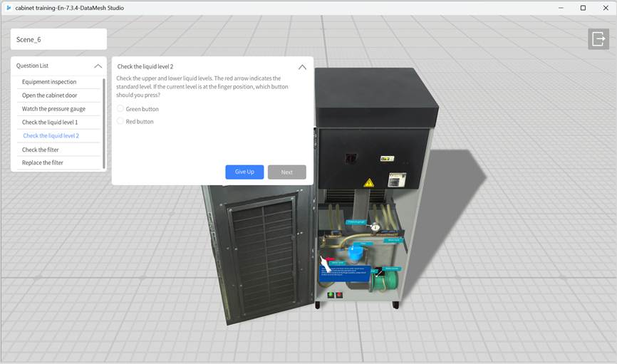Click the white pointing finger indicator
The image size is (617, 364).
click(x=325, y=264)
